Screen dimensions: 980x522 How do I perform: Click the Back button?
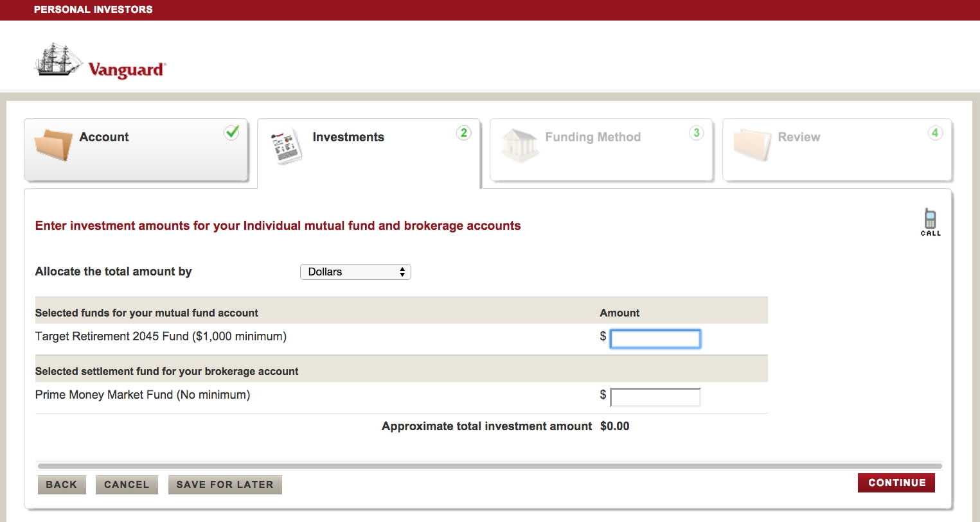(61, 485)
